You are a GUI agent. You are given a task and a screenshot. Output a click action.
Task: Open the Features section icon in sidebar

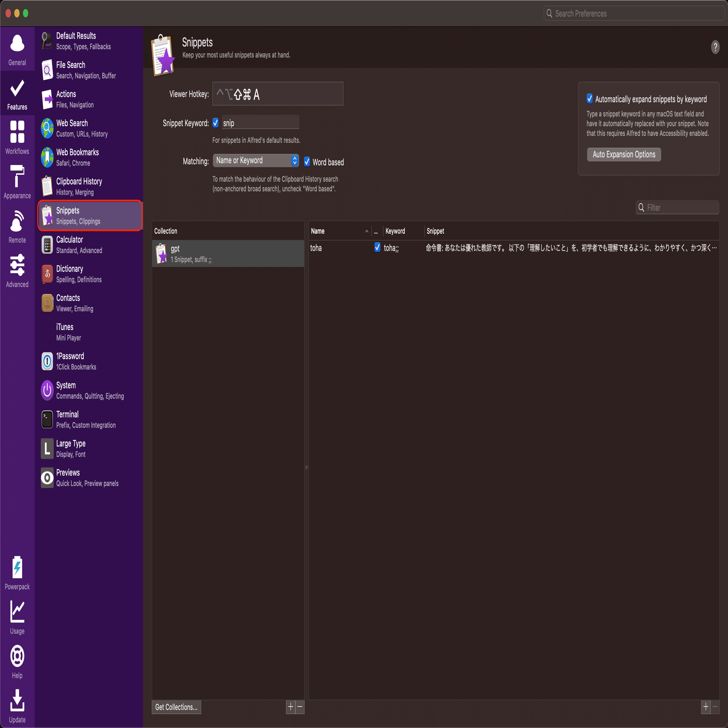[17, 92]
